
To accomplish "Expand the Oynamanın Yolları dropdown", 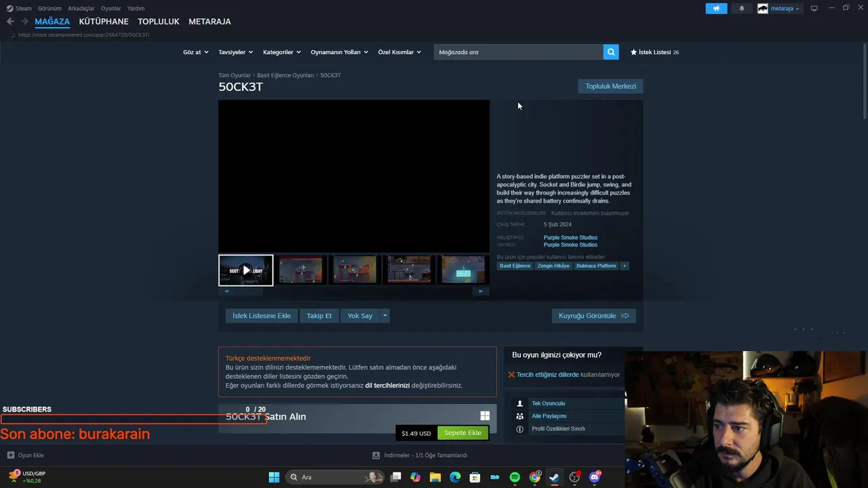I will pyautogui.click(x=339, y=52).
